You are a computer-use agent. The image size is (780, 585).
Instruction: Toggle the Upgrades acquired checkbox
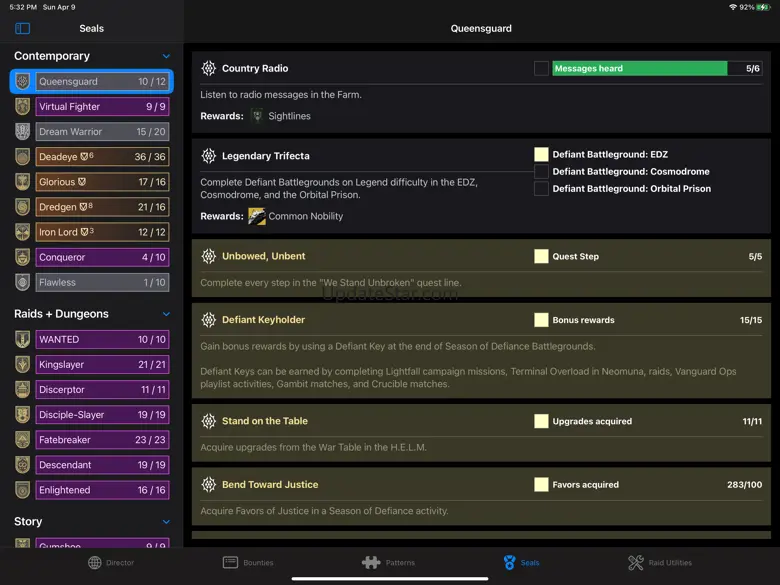[541, 421]
